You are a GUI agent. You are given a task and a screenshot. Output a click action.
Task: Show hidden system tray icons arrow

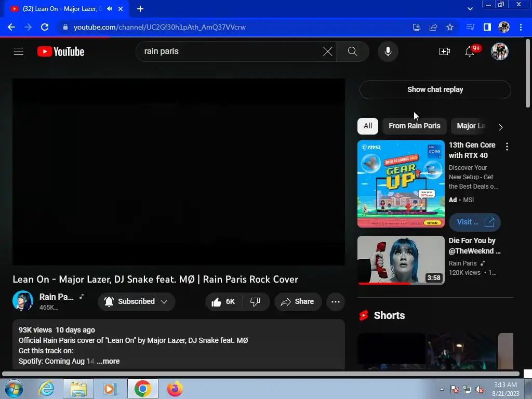click(442, 389)
